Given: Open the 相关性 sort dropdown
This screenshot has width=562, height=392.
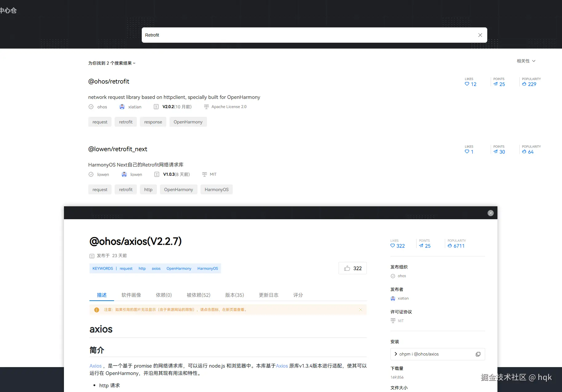Looking at the screenshot, I should point(526,61).
